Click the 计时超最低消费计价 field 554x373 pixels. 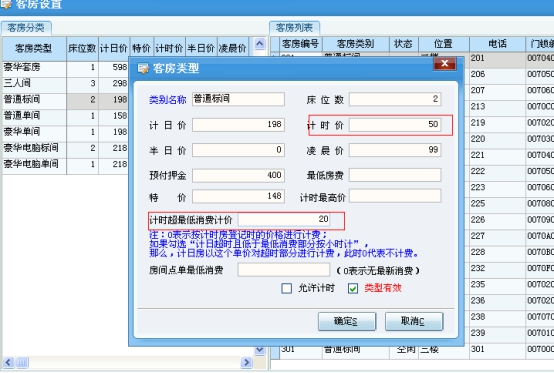click(284, 220)
